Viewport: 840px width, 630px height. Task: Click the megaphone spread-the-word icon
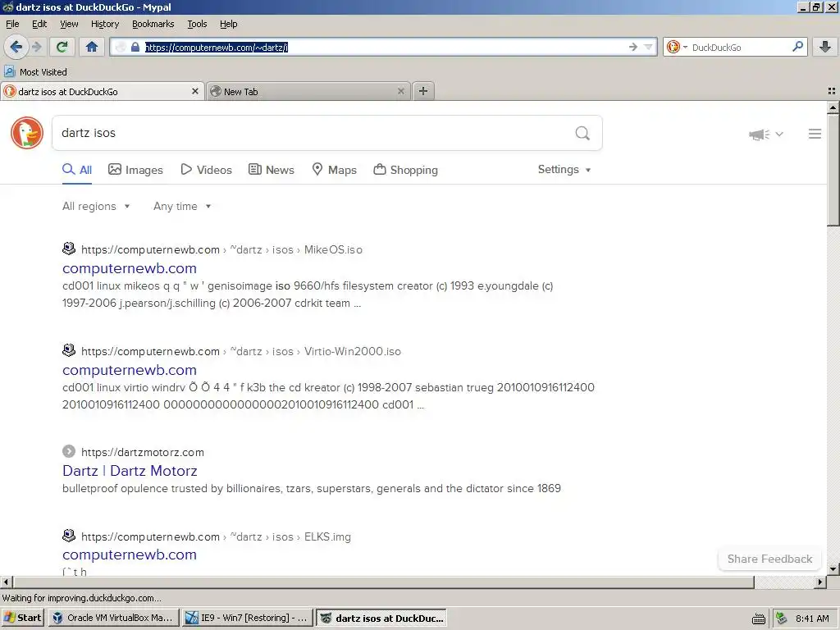point(759,134)
